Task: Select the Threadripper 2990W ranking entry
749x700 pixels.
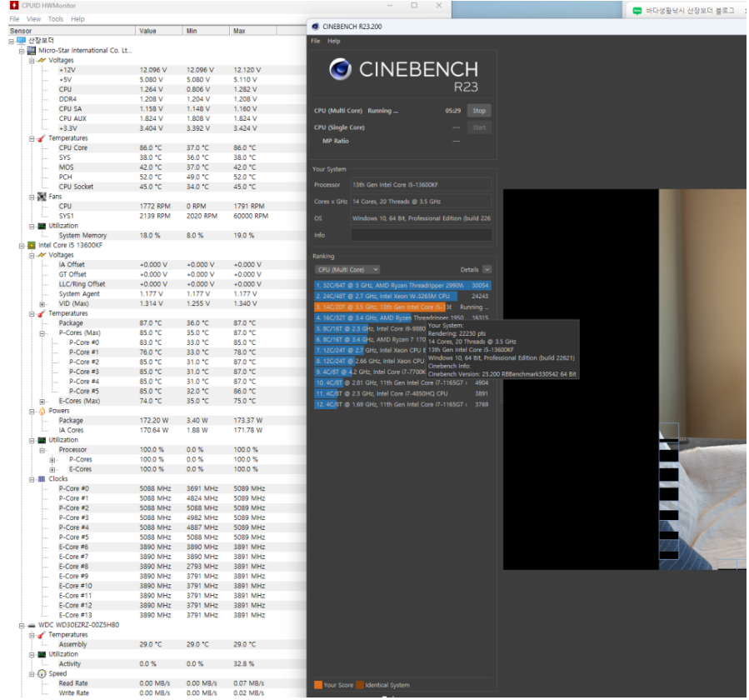Action: tap(402, 285)
